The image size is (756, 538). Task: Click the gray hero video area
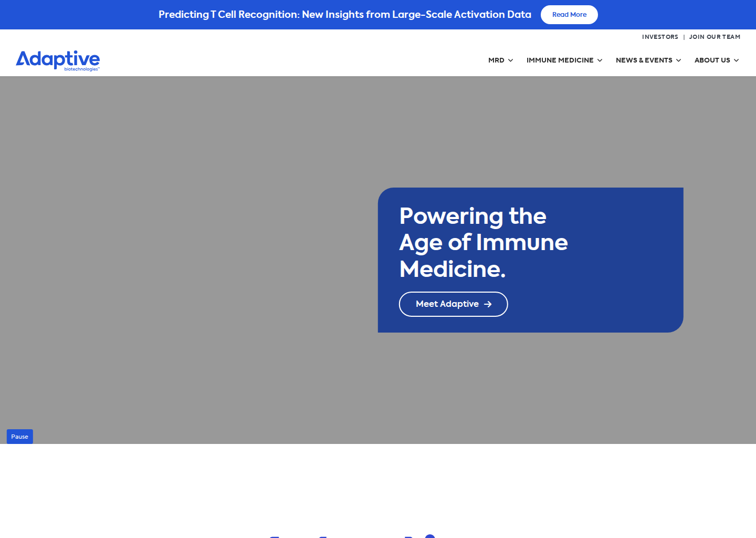pyautogui.click(x=189, y=260)
